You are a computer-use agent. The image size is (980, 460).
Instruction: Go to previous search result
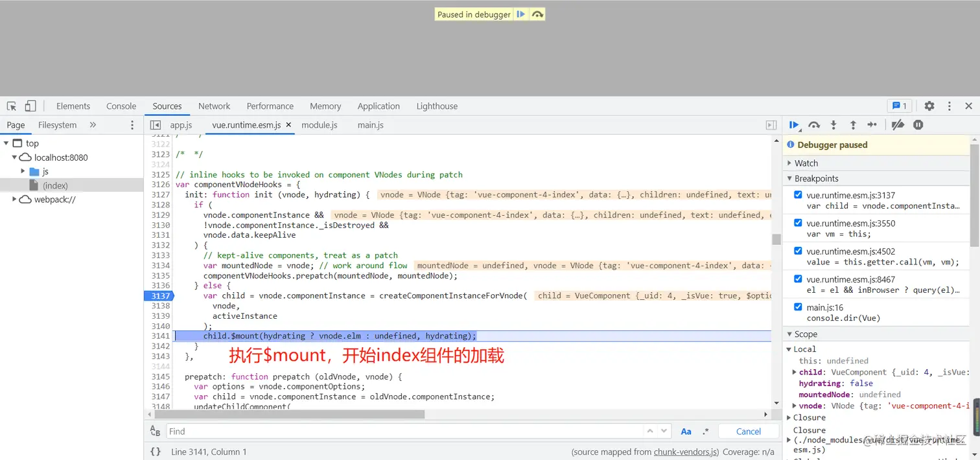[x=650, y=431]
